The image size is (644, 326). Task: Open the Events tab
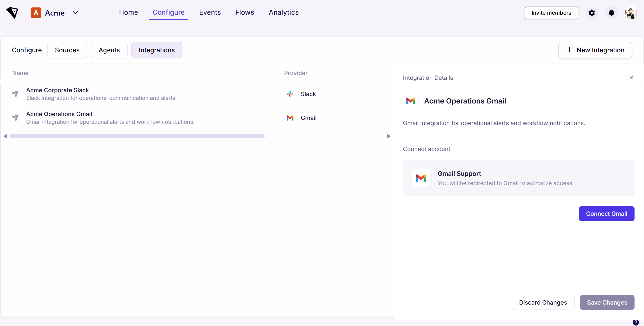210,12
